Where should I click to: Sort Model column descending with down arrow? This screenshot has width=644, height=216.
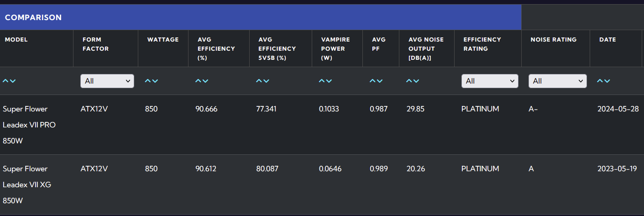(x=13, y=81)
